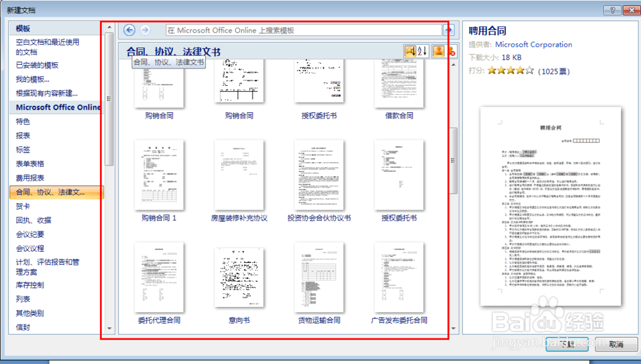Click the 聘用合同 preview page

pos(551,206)
